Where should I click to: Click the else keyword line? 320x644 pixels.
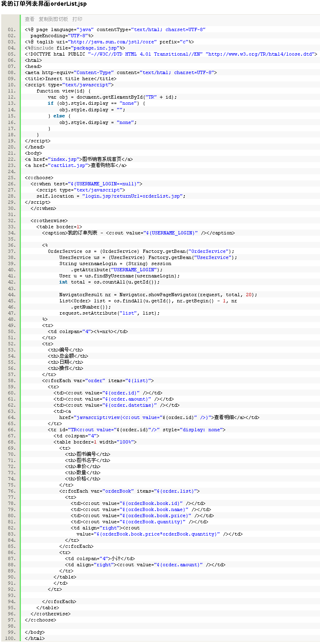click(59, 116)
